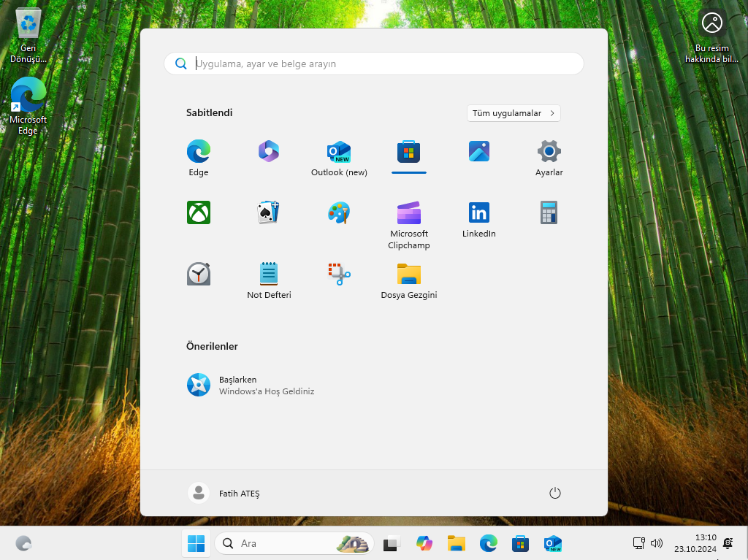Launch Outlook (new) from Sabitlendi section

338,151
